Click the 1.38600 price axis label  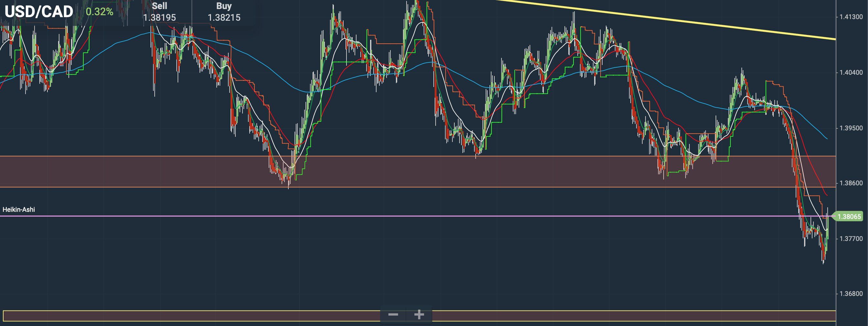[851, 183]
